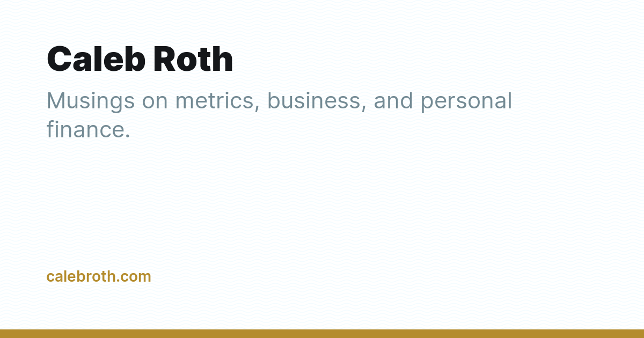
Task: Click the word "Roth" in title
Action: [193, 59]
